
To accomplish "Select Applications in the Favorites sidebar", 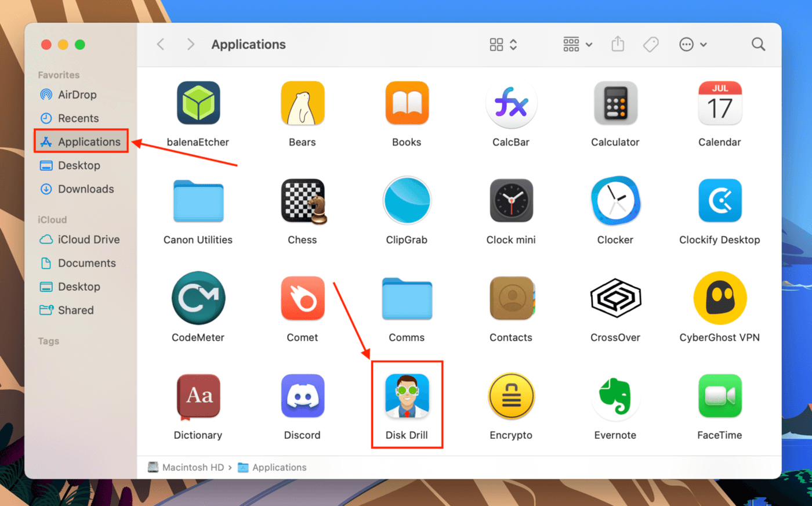I will click(81, 142).
